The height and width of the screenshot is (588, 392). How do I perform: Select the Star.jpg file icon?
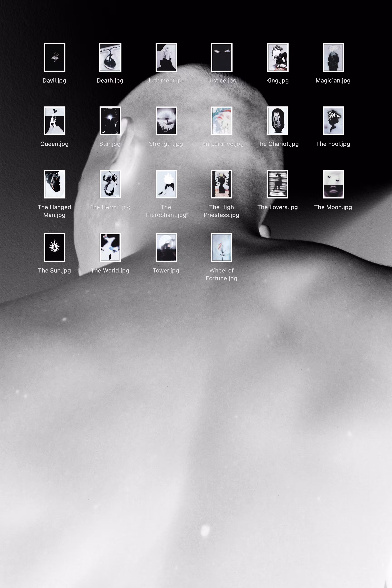click(x=110, y=121)
